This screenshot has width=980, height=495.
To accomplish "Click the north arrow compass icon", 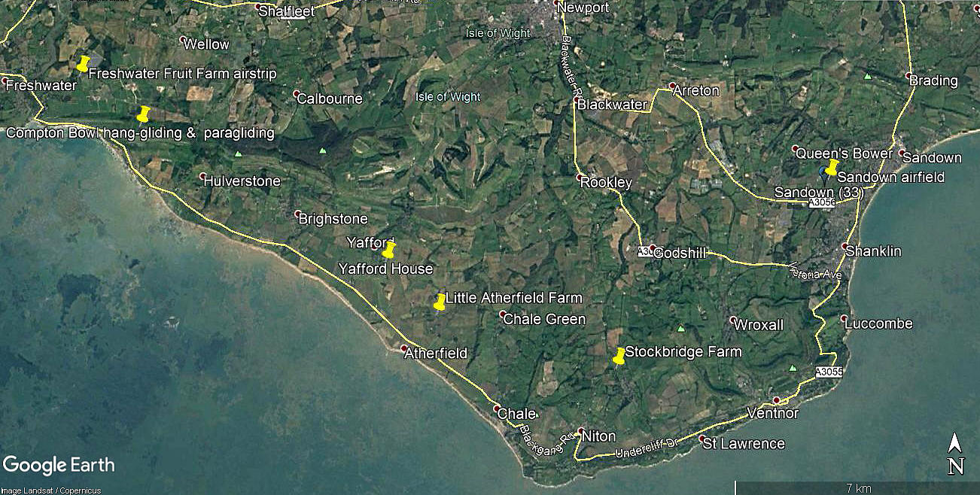I will tap(955, 454).
